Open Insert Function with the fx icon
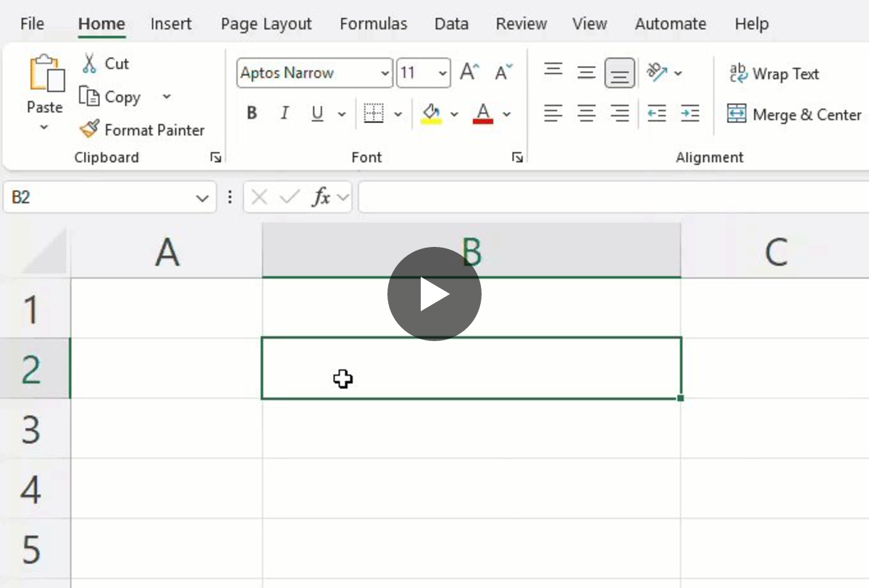Image resolution: width=869 pixels, height=588 pixels. click(x=321, y=197)
